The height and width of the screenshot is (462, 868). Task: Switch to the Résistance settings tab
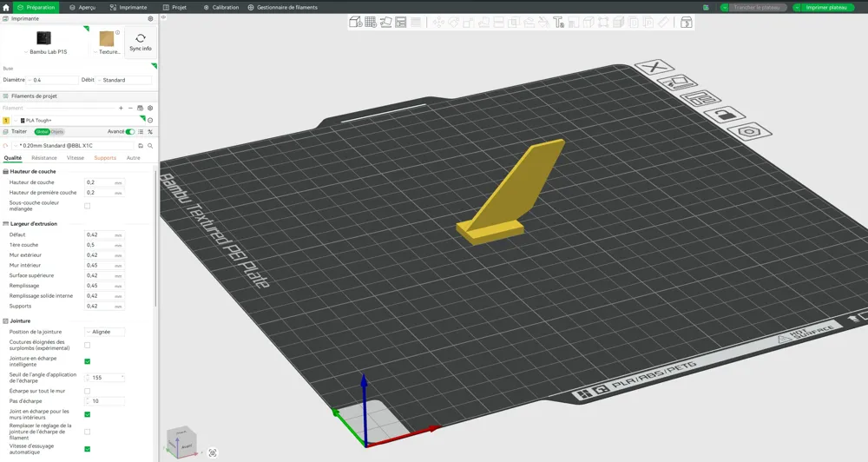(x=44, y=158)
